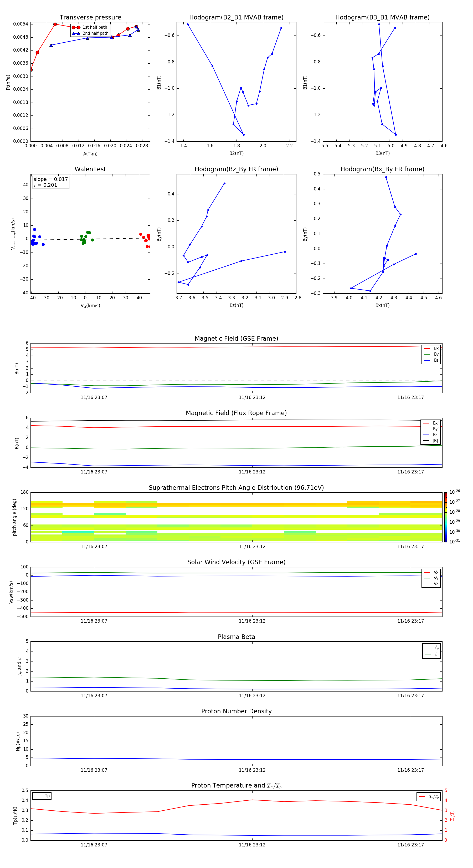473x868 pixels.
Task: Click 'Bx(nT)' x-axis label
Action: tap(382, 306)
